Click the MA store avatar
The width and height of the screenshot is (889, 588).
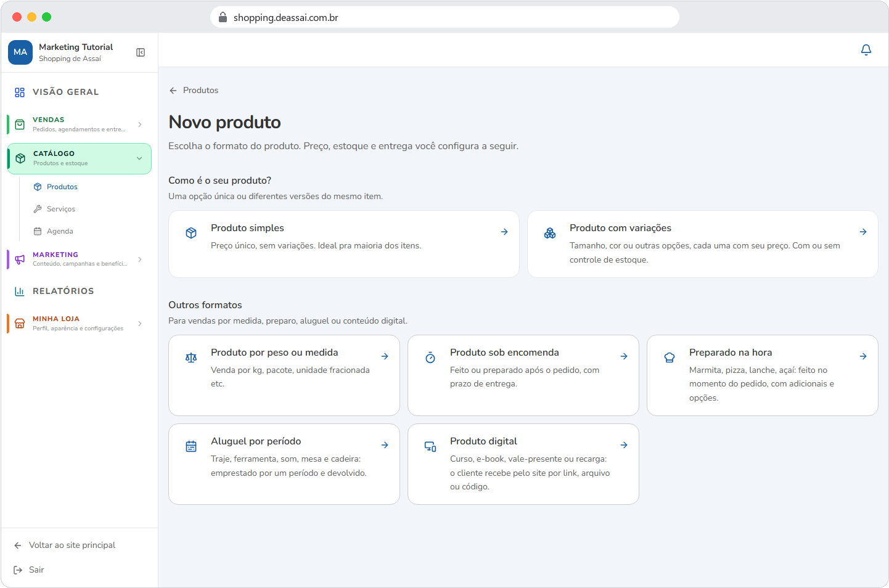point(20,52)
